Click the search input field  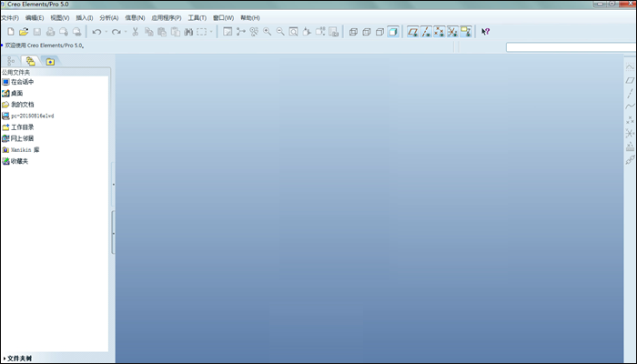(x=571, y=47)
